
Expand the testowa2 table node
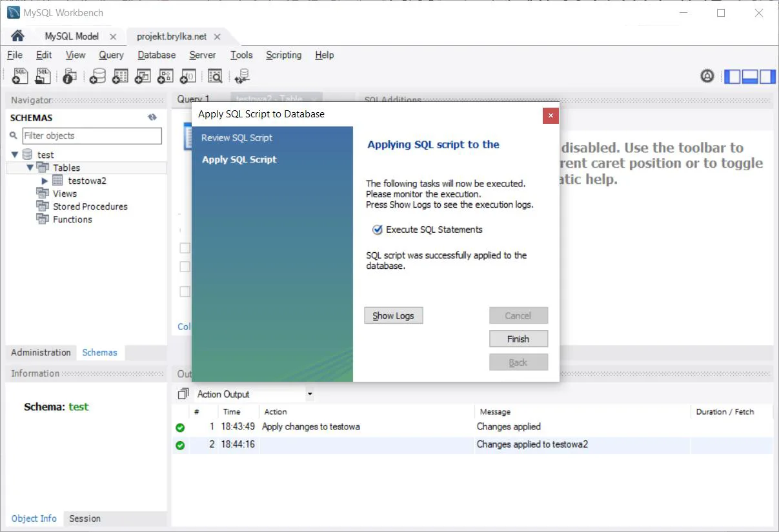[x=45, y=181]
